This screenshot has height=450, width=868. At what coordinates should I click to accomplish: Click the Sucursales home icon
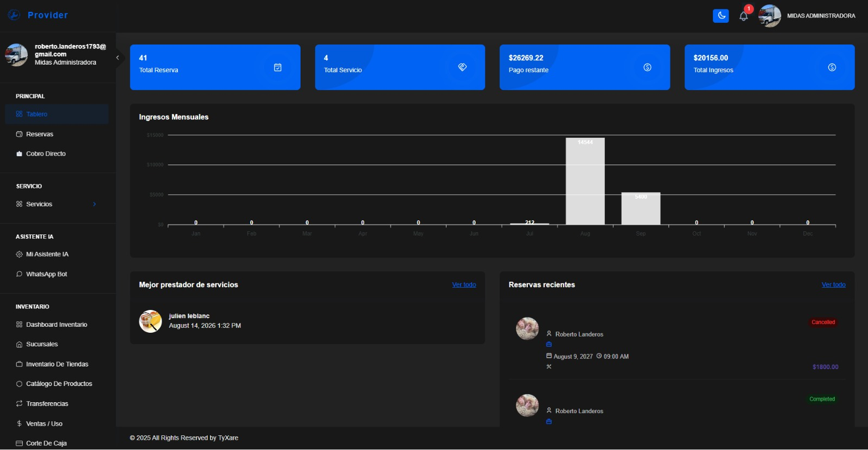[19, 344]
